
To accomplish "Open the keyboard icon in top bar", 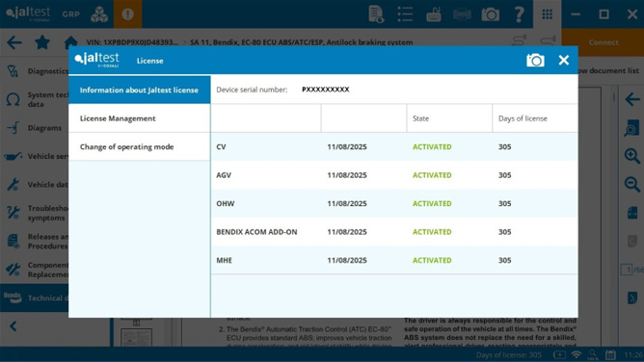I will pos(433,14).
